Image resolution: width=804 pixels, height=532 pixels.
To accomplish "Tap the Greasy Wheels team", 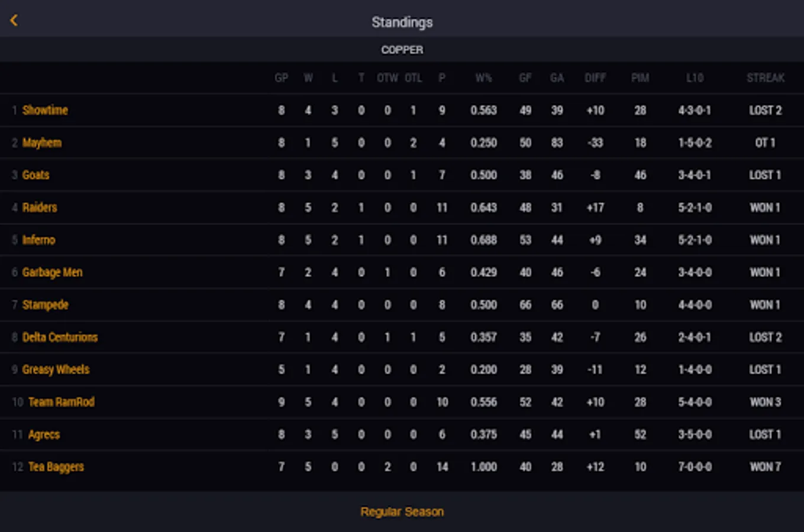I will 56,370.
